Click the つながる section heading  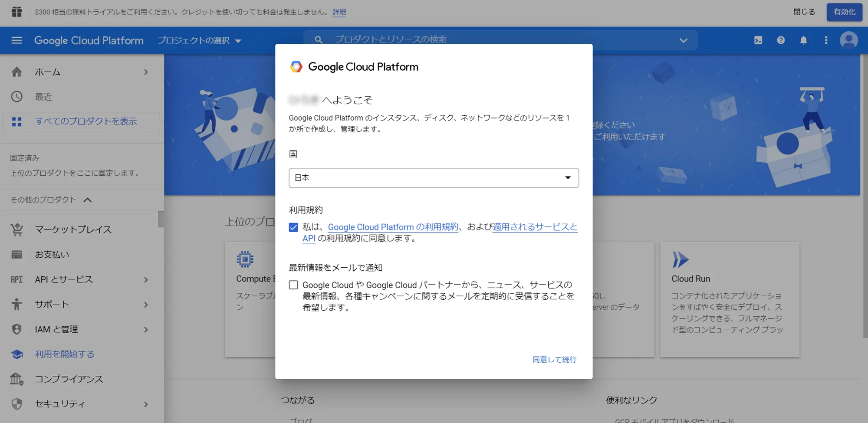tap(298, 400)
